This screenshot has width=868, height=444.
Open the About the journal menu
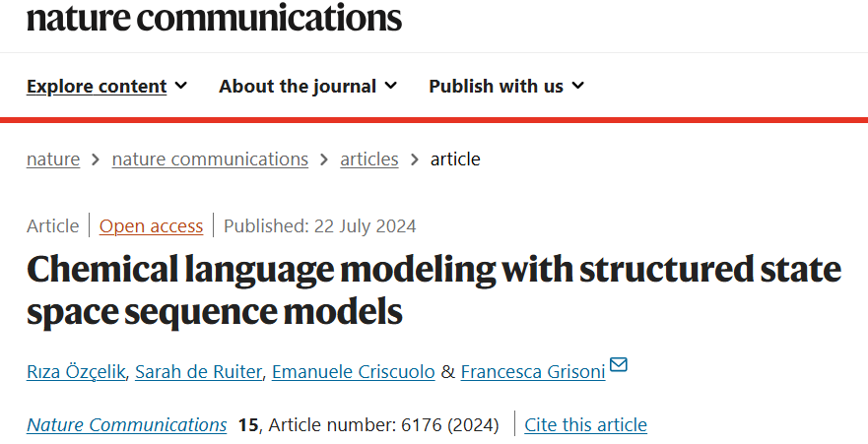pyautogui.click(x=298, y=87)
